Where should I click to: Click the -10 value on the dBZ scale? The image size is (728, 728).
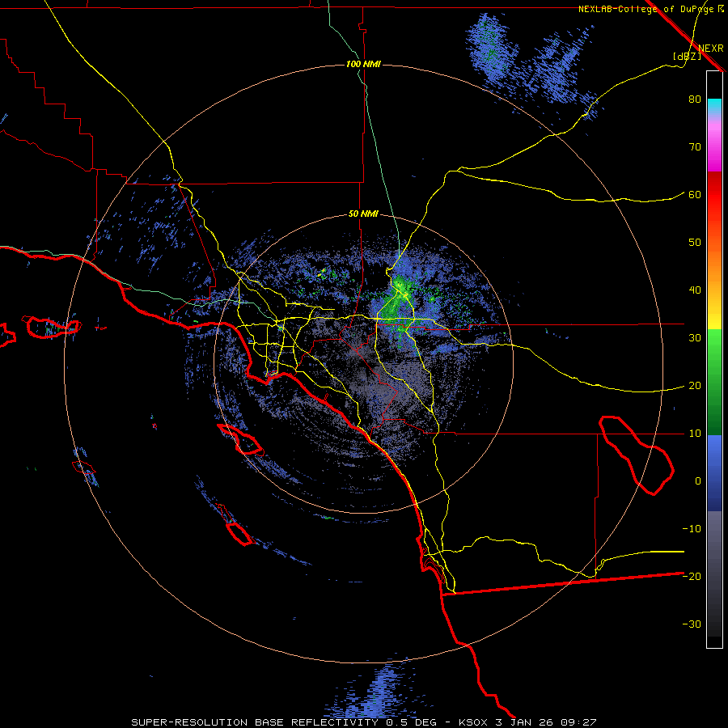tap(692, 529)
